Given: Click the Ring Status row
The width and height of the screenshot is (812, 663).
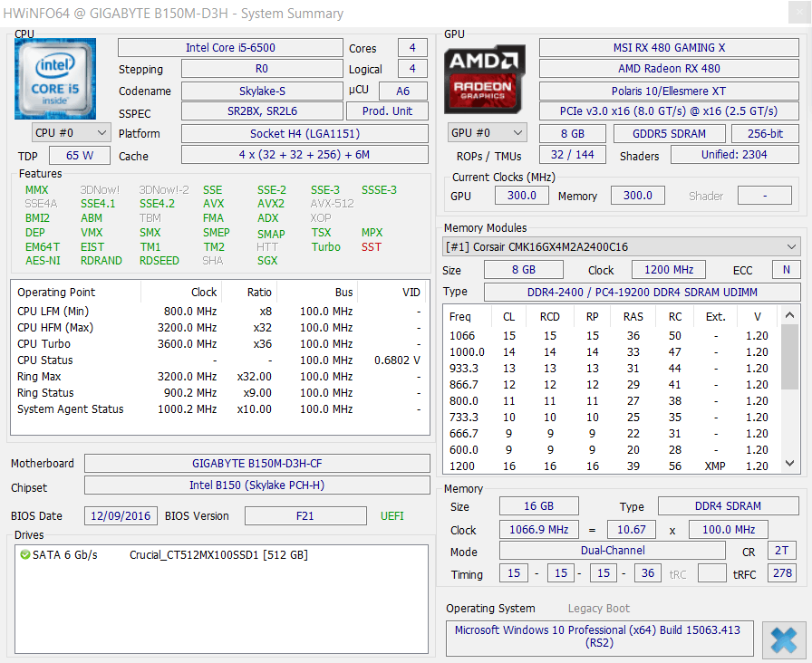Looking at the screenshot, I should tap(219, 393).
